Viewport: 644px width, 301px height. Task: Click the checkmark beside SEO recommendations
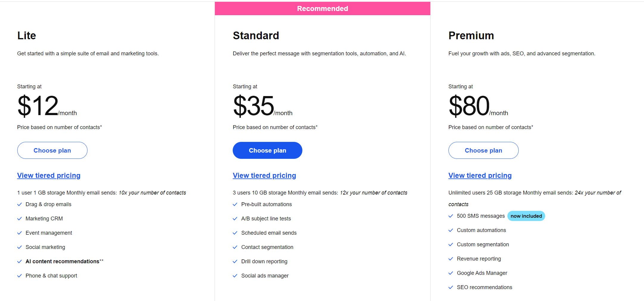[x=451, y=287]
